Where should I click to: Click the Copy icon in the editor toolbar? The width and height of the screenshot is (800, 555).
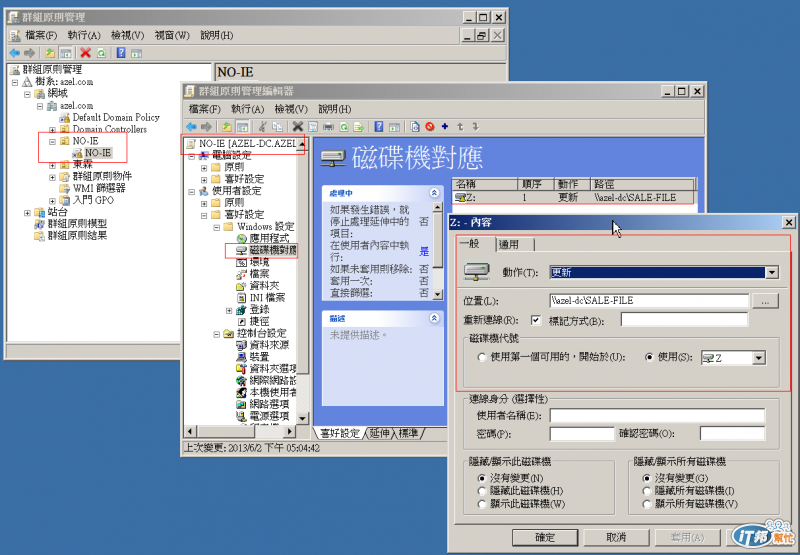(278, 127)
